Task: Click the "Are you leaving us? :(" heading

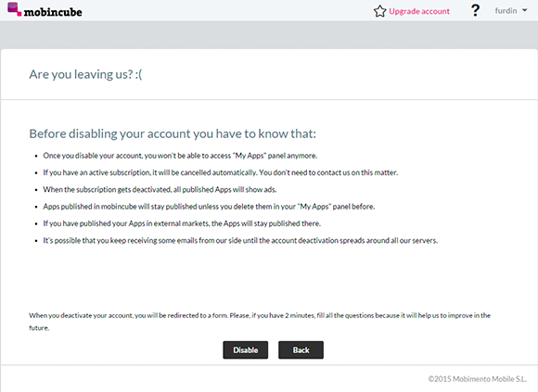Action: click(85, 74)
